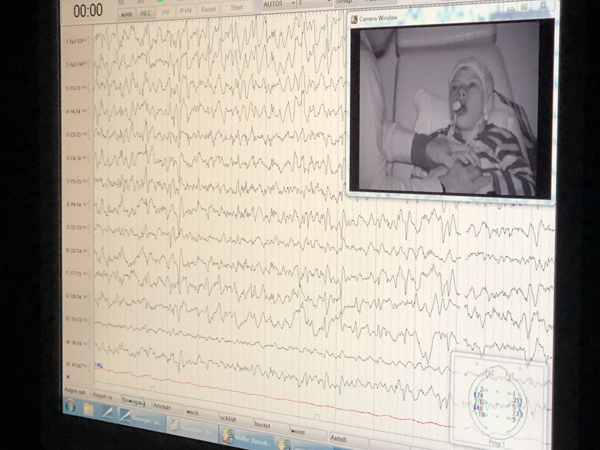Click the pinned EEG pen taskbar icon
The height and width of the screenshot is (450, 600).
click(108, 413)
